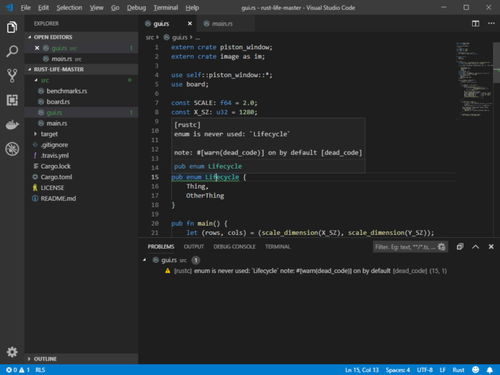Maximize the bottom panel with chevron
Image resolution: width=500 pixels, height=375 pixels.
[x=475, y=247]
